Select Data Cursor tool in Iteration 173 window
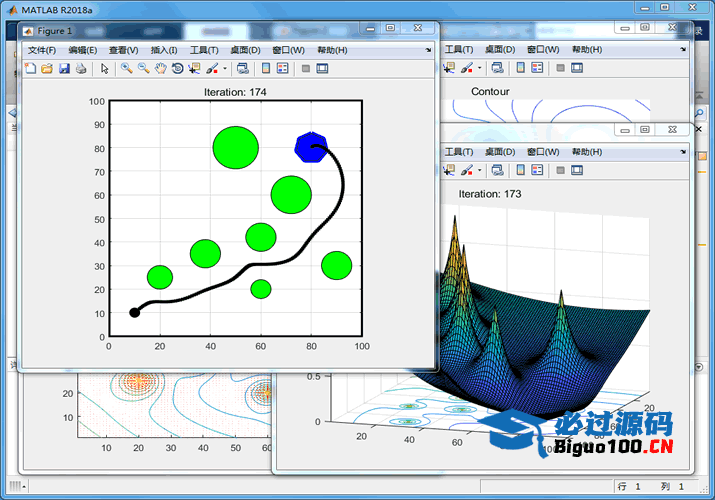This screenshot has width=715, height=500. pos(449,170)
